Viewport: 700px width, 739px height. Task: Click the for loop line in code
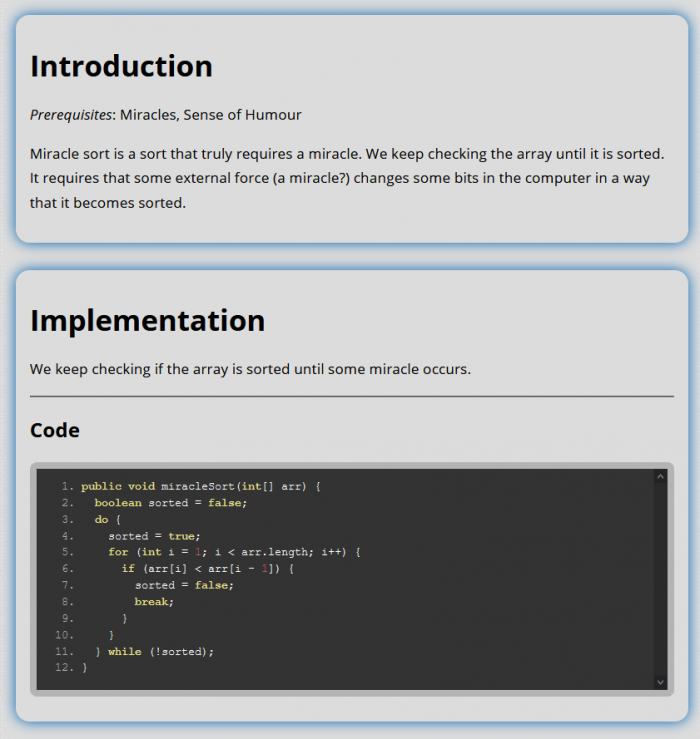[x=235, y=552]
